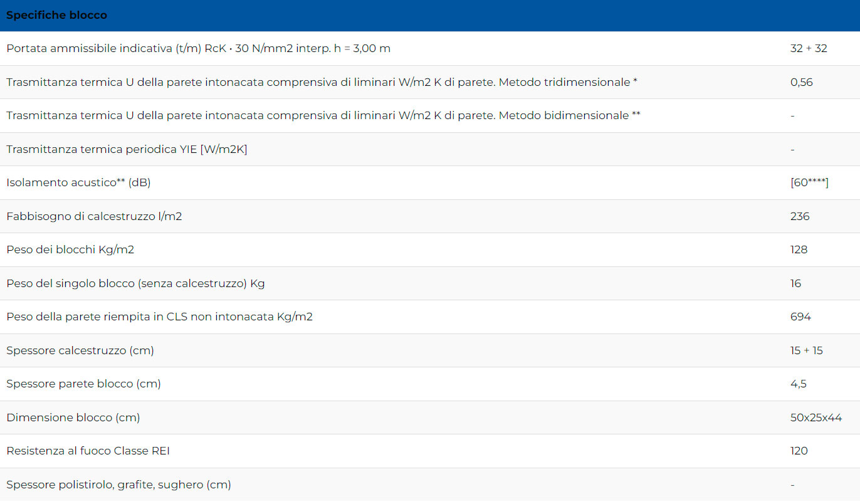Click the value '50x25x44'

[x=816, y=417]
